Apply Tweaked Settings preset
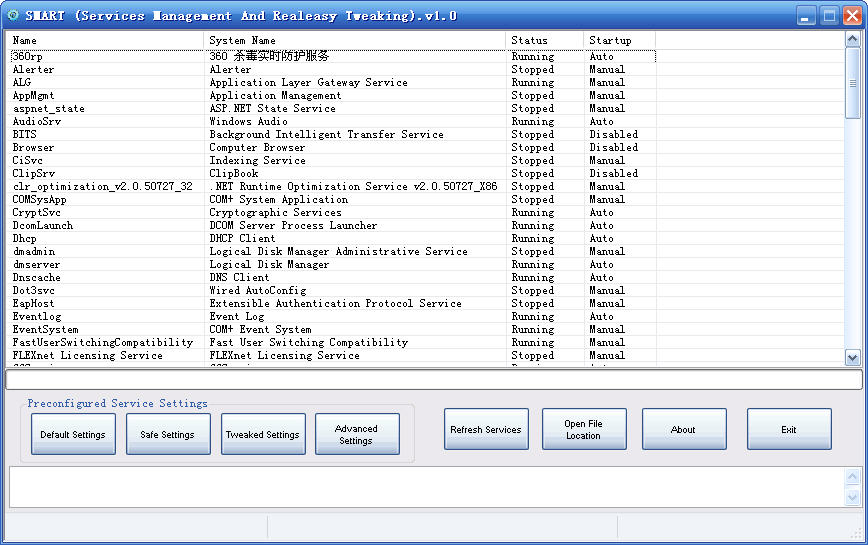Viewport: 868px width, 545px height. pos(263,435)
